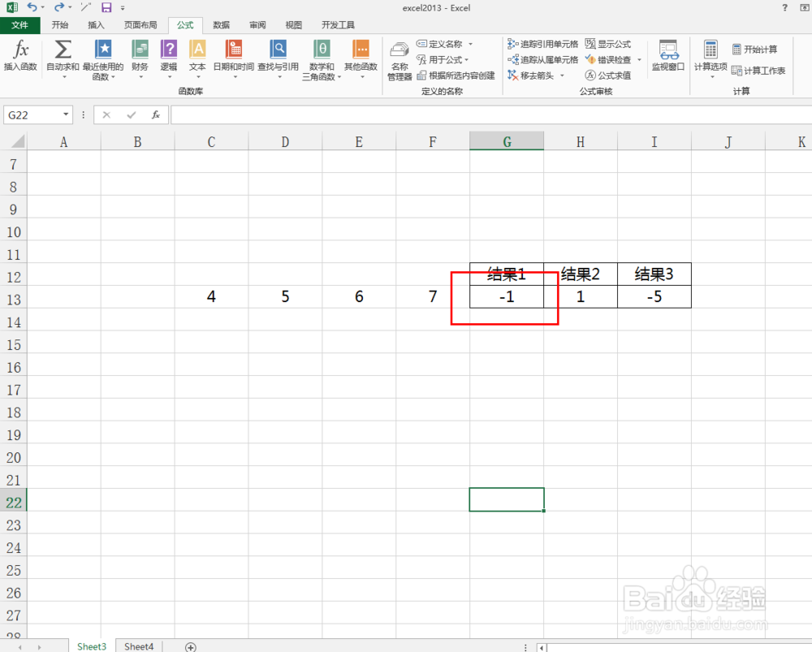Select cell G13 containing -1

pos(507,296)
